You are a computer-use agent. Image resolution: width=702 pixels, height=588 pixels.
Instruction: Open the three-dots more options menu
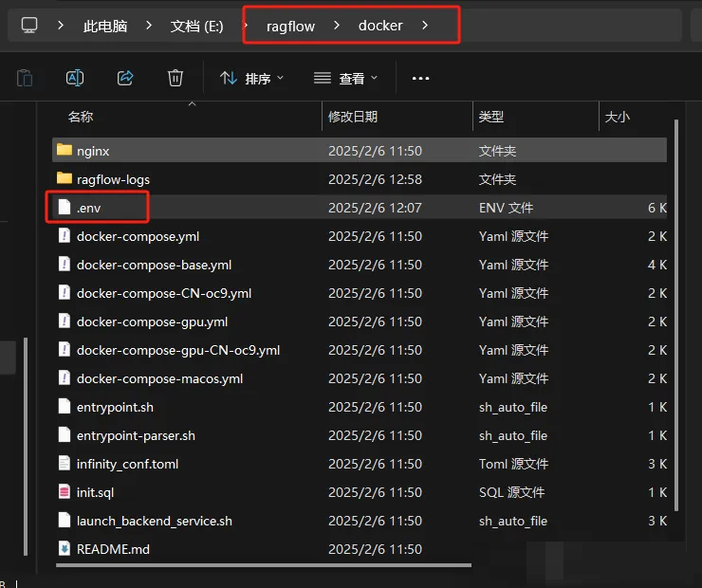click(x=420, y=79)
